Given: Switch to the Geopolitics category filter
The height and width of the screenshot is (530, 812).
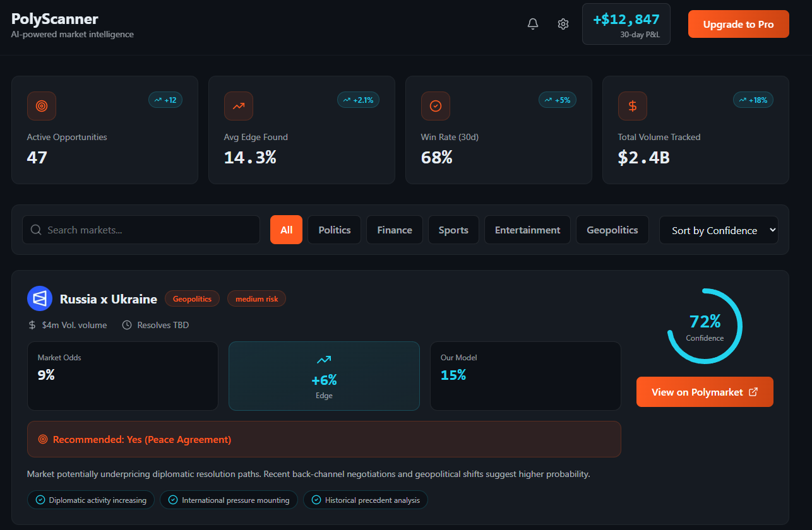Looking at the screenshot, I should tap(612, 230).
